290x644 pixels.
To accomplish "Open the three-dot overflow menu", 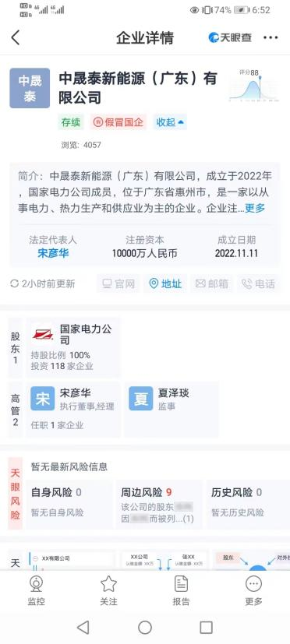I will coord(271,38).
